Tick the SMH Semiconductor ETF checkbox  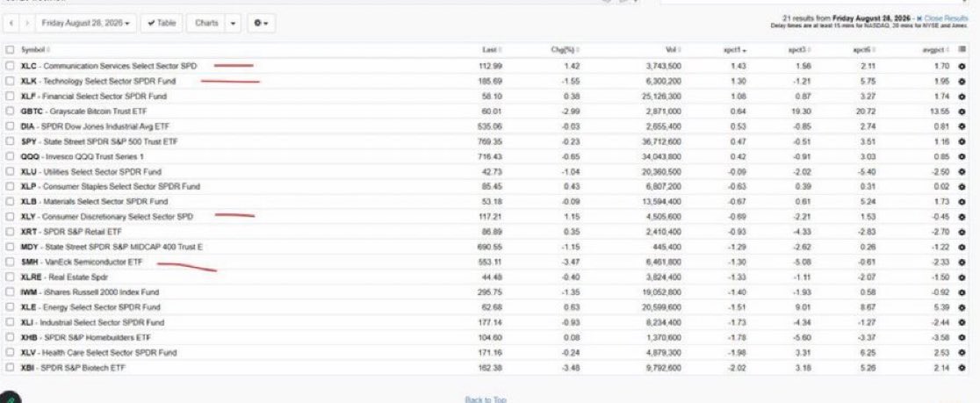coord(10,263)
